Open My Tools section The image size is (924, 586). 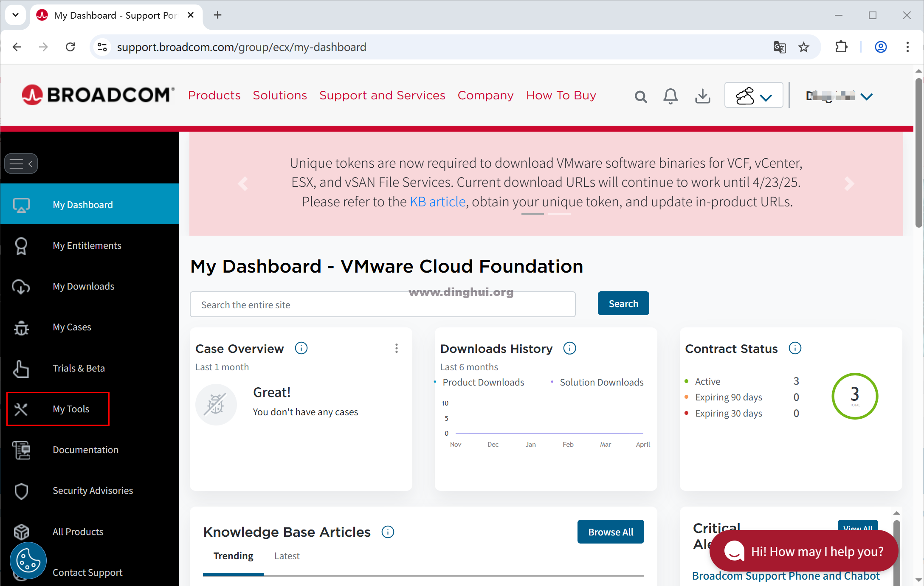tap(71, 409)
